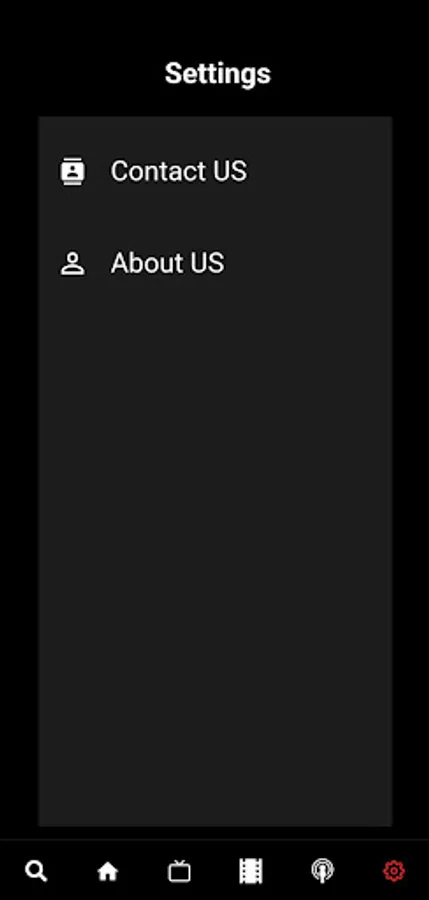This screenshot has height=900, width=429.
Task: Click the contact card icon
Action: tap(73, 171)
